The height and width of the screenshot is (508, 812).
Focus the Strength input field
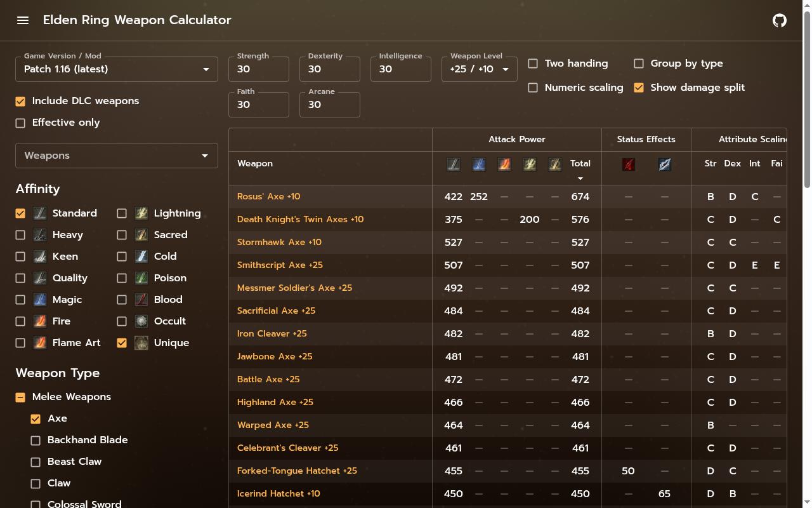pos(259,69)
